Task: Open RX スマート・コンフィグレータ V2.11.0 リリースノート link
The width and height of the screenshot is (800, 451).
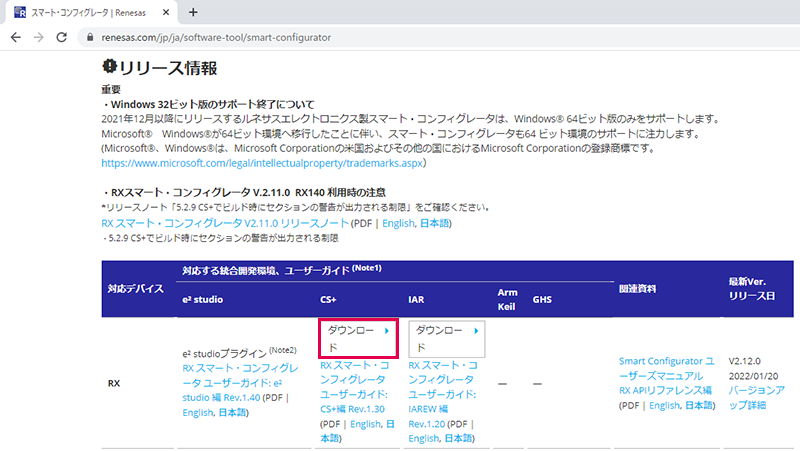Action: 224,223
